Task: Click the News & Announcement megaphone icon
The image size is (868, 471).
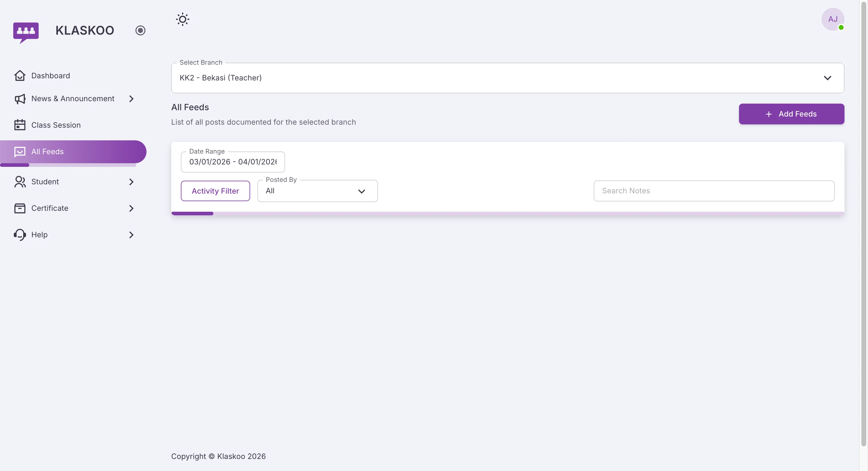Action: pos(20,99)
